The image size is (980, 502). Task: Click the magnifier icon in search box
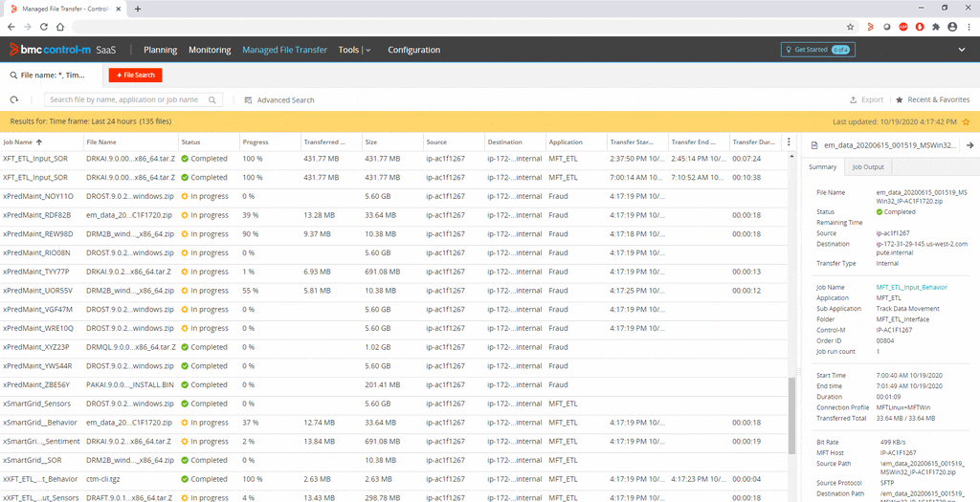(x=212, y=99)
